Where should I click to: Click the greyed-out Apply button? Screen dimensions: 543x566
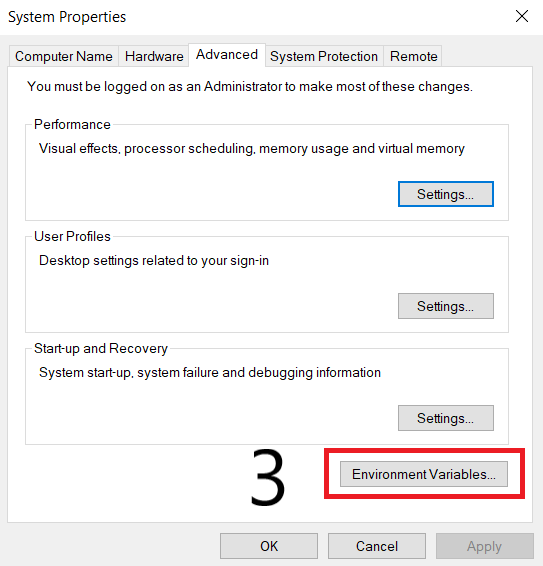click(485, 546)
